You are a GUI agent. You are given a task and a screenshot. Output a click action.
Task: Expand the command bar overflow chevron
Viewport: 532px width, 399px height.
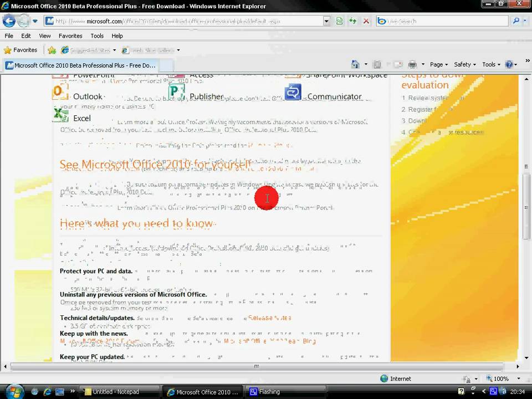click(x=527, y=61)
